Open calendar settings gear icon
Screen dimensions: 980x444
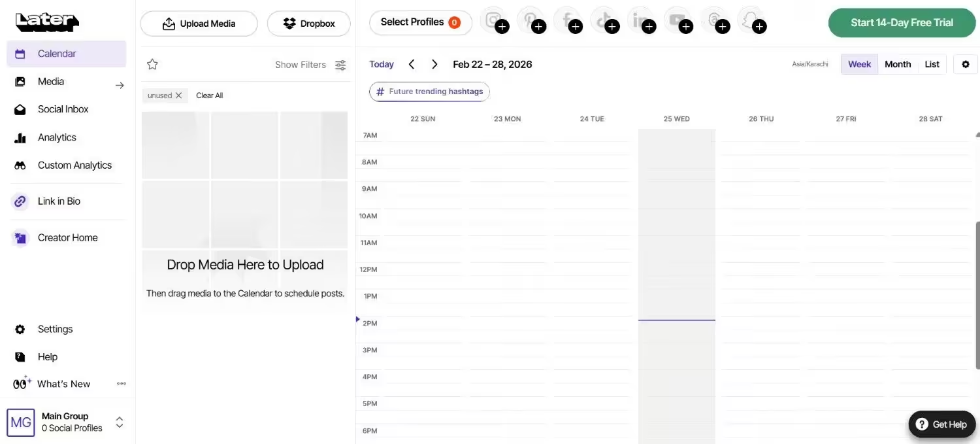966,64
